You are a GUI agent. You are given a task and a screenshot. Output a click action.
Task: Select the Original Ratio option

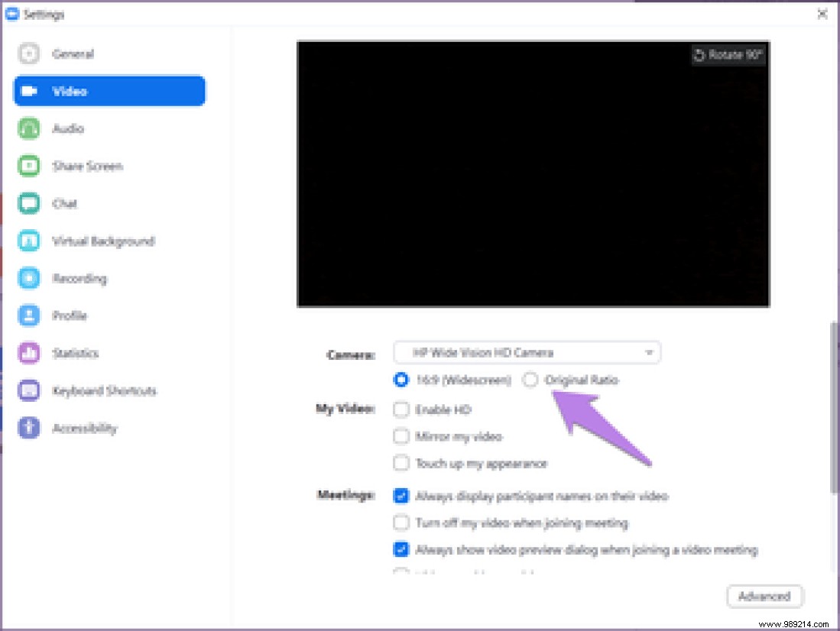(530, 380)
